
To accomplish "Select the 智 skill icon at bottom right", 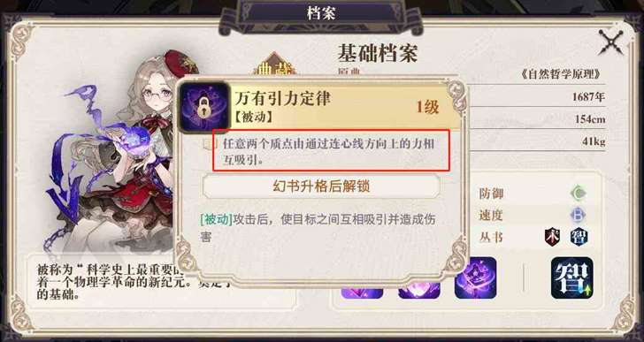I will tap(571, 277).
